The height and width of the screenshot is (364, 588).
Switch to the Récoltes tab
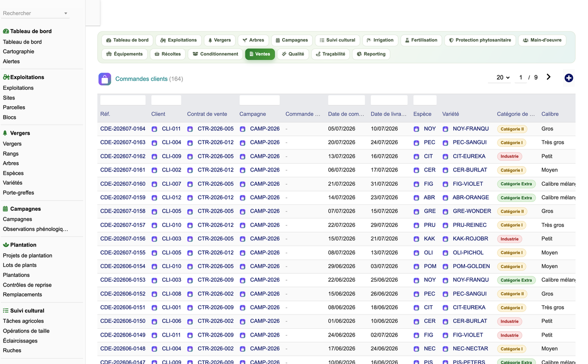[168, 54]
